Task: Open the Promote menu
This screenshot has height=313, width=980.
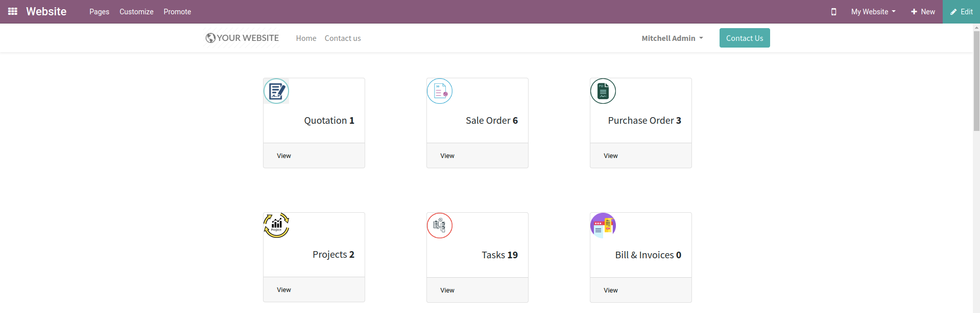Action: click(x=177, y=12)
